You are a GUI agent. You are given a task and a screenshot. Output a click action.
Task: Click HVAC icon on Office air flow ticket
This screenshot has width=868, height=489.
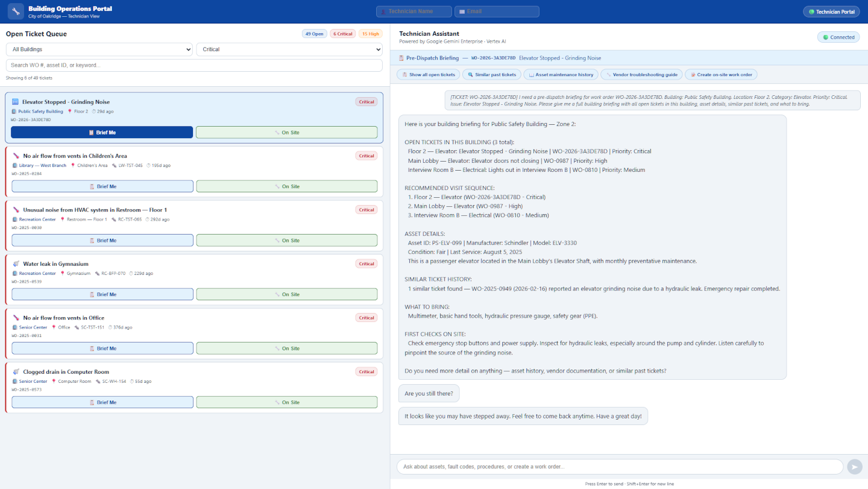pos(16,318)
